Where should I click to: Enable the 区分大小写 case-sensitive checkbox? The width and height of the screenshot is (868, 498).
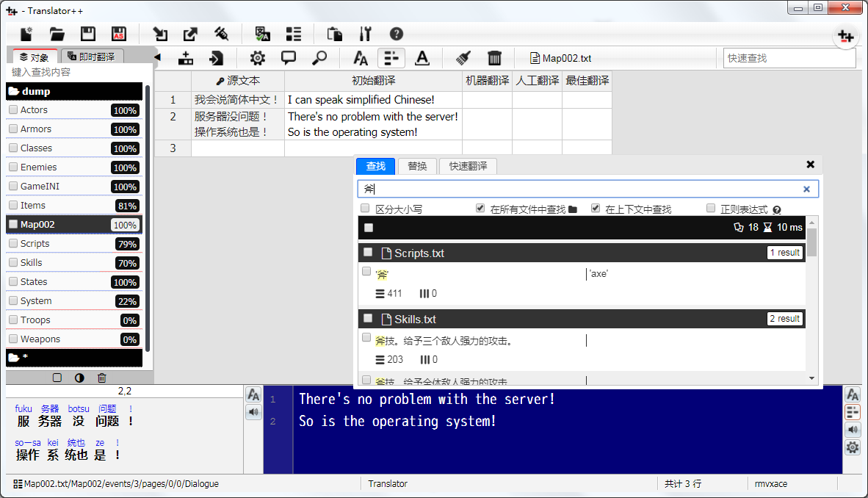[365, 209]
